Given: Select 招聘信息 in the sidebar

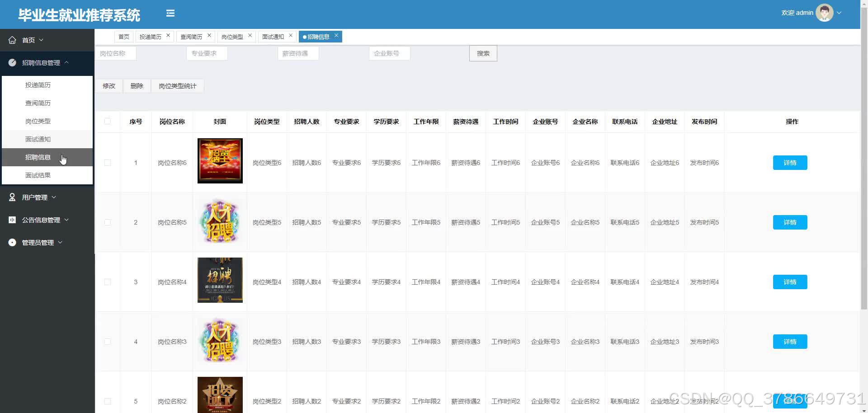Looking at the screenshot, I should coord(47,157).
